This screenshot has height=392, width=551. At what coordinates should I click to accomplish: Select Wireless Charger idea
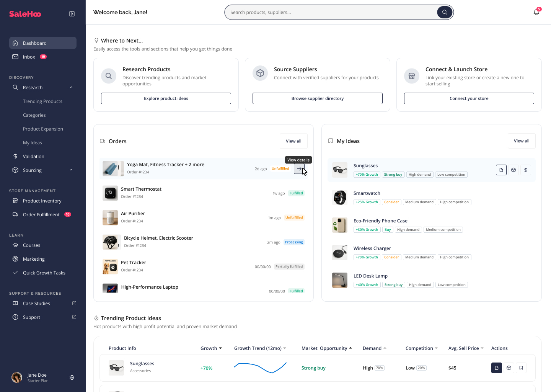tap(432, 253)
